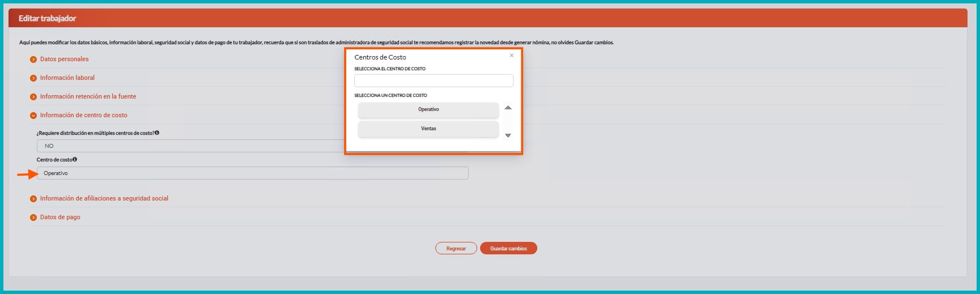Click info icon next to multiple cost centers question
Screen dimensions: 980x294
pyautogui.click(x=157, y=133)
